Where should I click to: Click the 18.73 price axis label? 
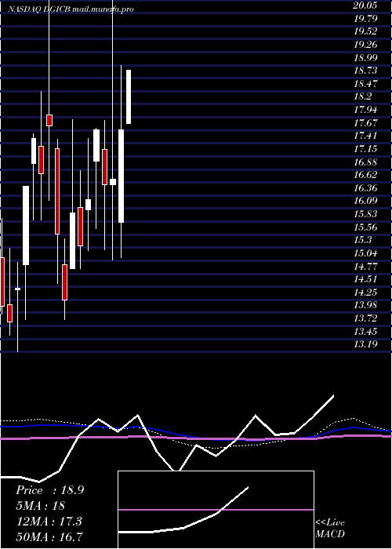[x=365, y=71]
